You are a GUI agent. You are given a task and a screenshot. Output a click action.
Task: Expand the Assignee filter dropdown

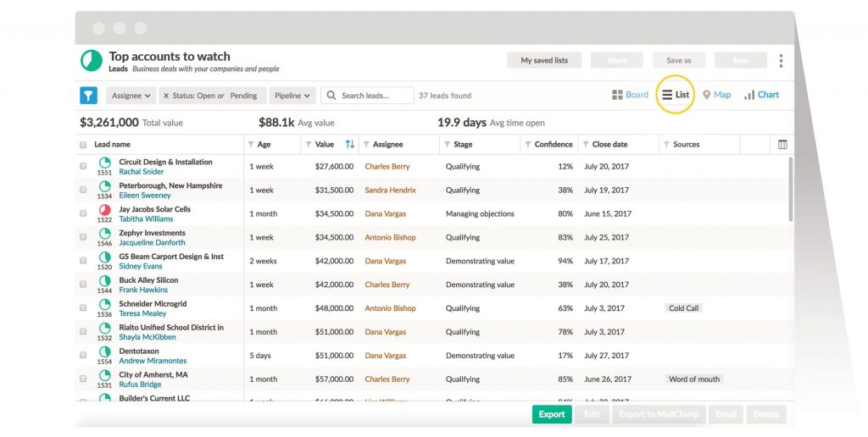[131, 96]
